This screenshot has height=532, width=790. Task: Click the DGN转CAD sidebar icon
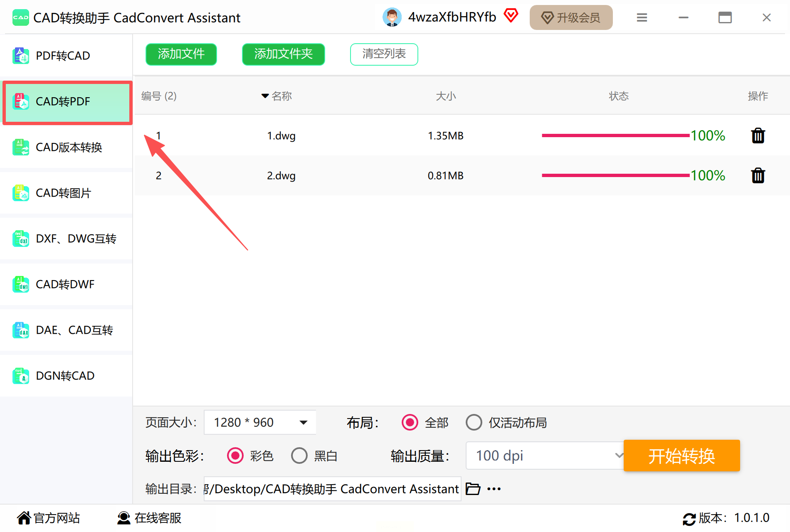point(21,376)
